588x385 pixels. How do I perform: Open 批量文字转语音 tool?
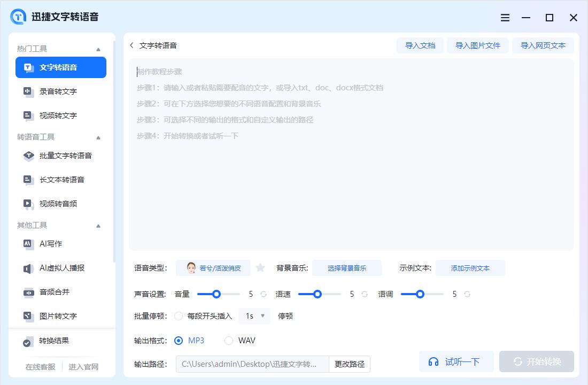click(61, 156)
